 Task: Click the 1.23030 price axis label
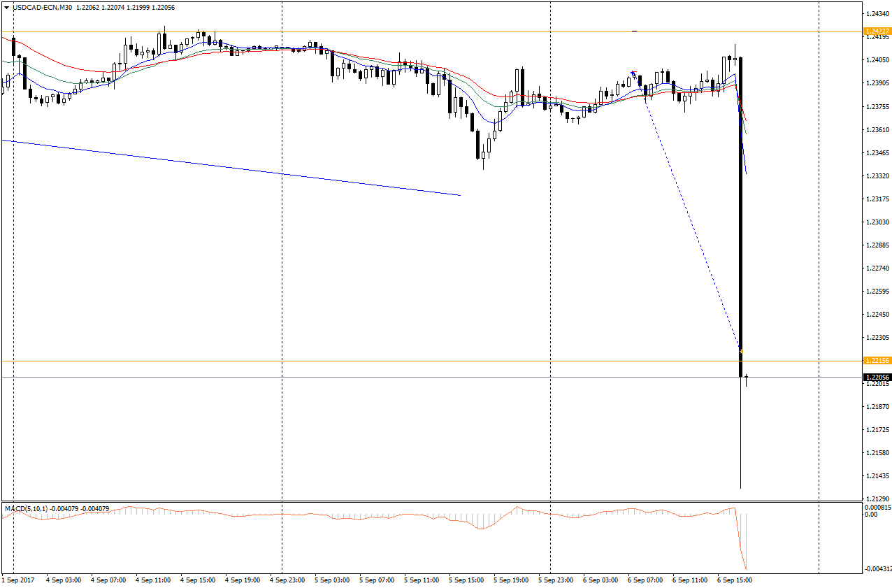coord(877,222)
